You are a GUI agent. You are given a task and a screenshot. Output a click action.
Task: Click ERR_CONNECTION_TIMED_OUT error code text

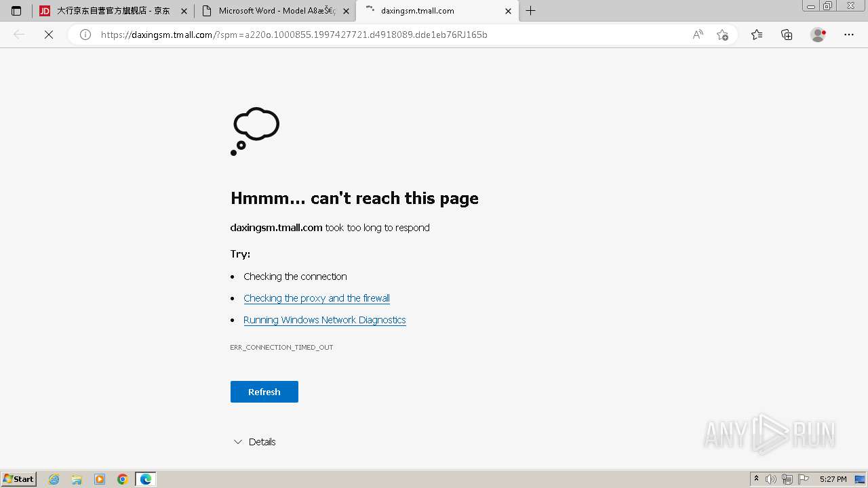(x=281, y=347)
